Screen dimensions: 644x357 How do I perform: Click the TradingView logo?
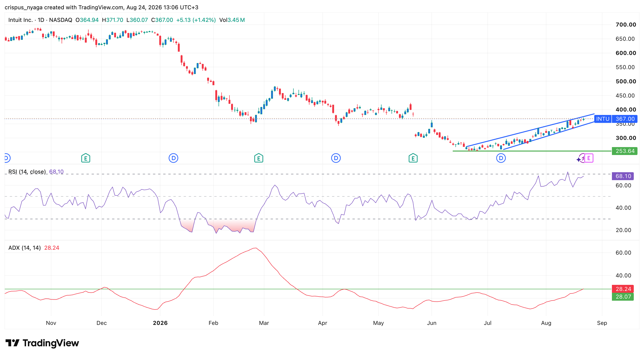[42, 343]
